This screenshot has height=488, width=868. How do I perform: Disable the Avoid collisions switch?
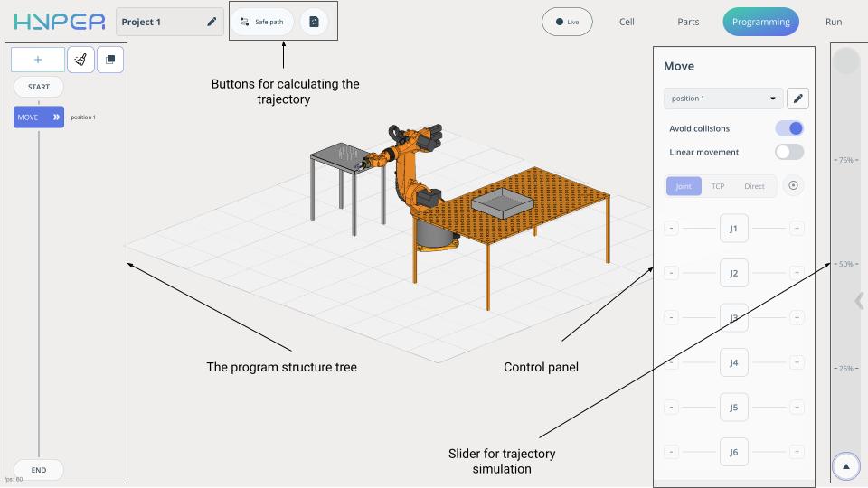788,128
